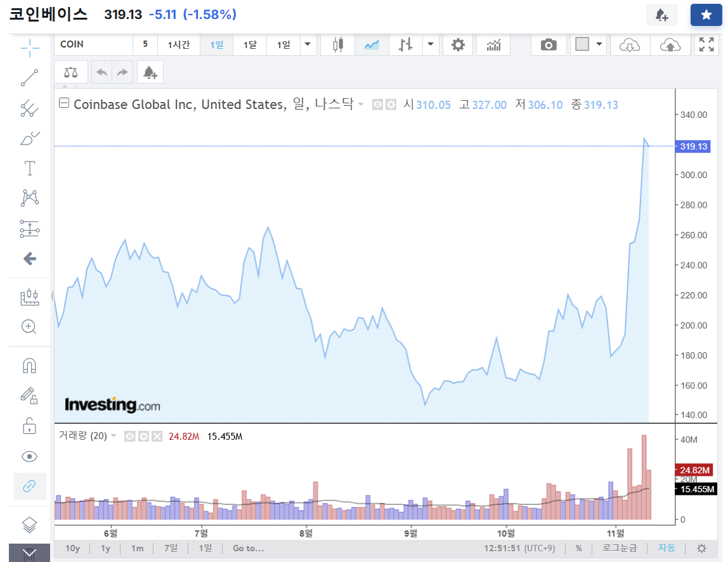Remove the volume indicator

(157, 437)
